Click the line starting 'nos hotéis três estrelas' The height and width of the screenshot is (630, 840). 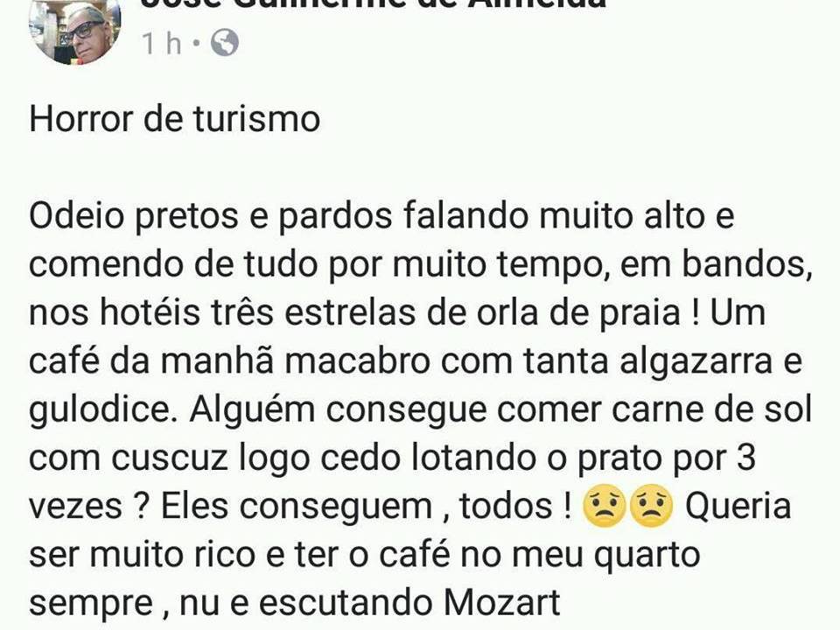[x=397, y=313]
